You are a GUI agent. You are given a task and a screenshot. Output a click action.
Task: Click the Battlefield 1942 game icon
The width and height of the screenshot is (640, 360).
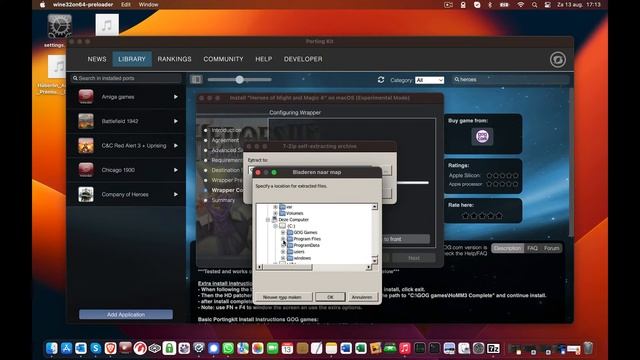pyautogui.click(x=86, y=121)
